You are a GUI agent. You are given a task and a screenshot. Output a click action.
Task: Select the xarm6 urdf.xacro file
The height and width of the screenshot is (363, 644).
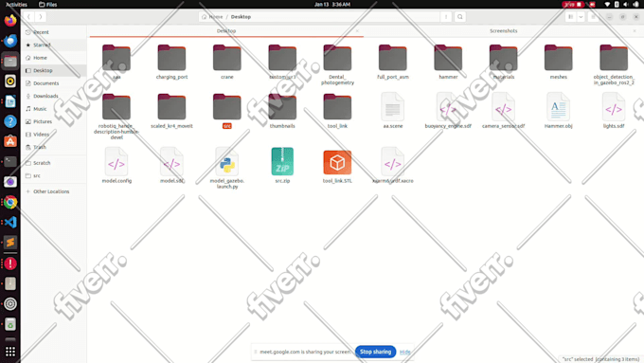[x=393, y=165]
